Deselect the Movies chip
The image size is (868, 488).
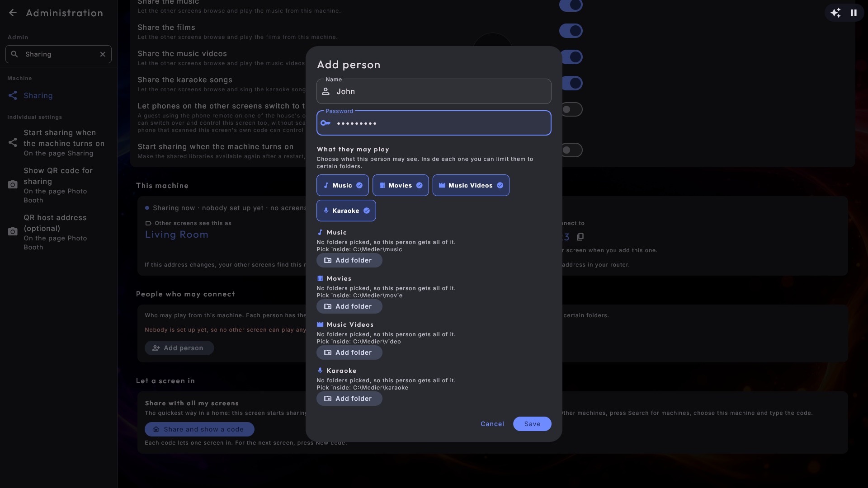pos(401,185)
